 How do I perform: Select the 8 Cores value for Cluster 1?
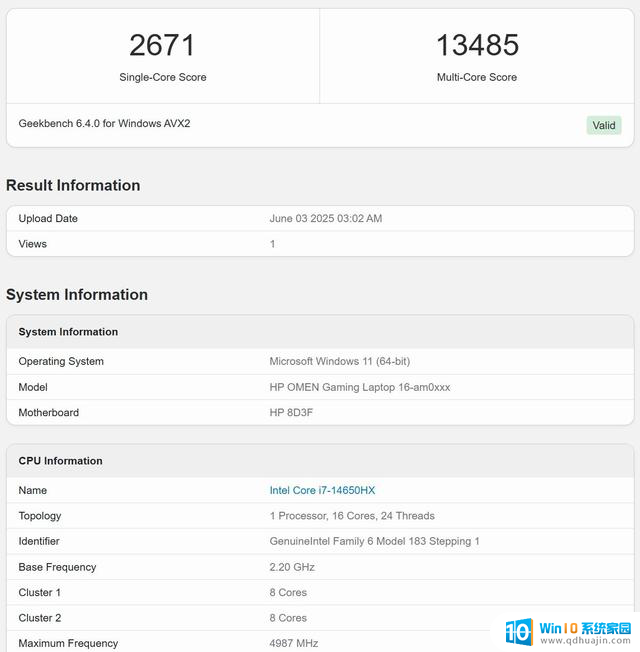[288, 593]
